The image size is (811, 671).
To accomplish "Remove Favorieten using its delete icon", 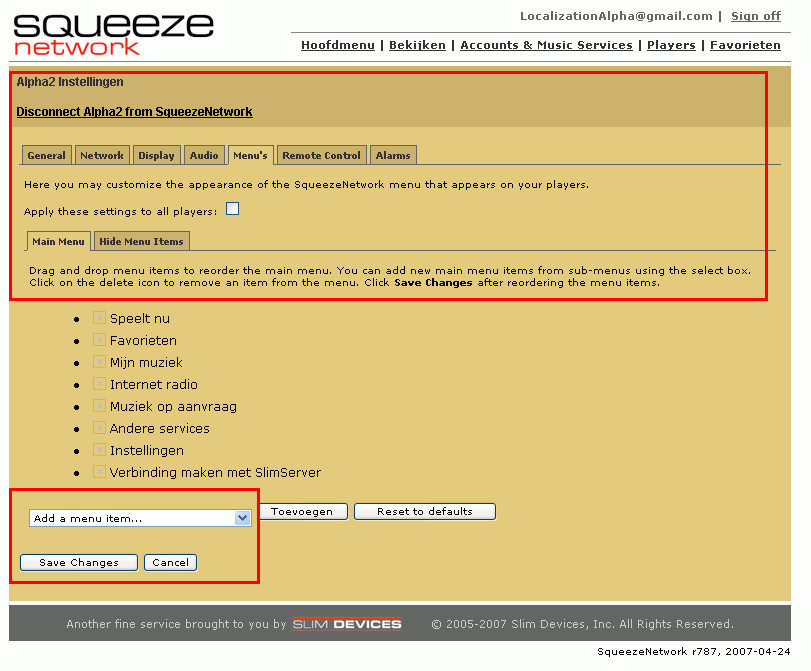I will (x=99, y=340).
